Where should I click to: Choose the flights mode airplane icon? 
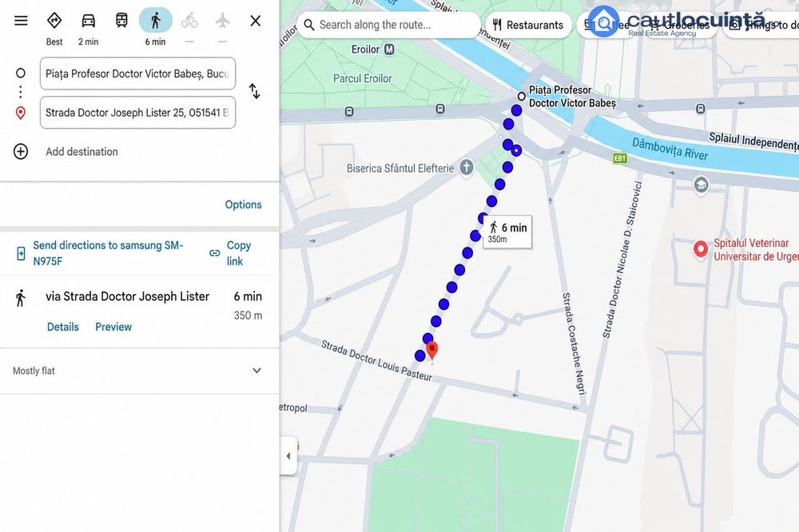point(222,21)
